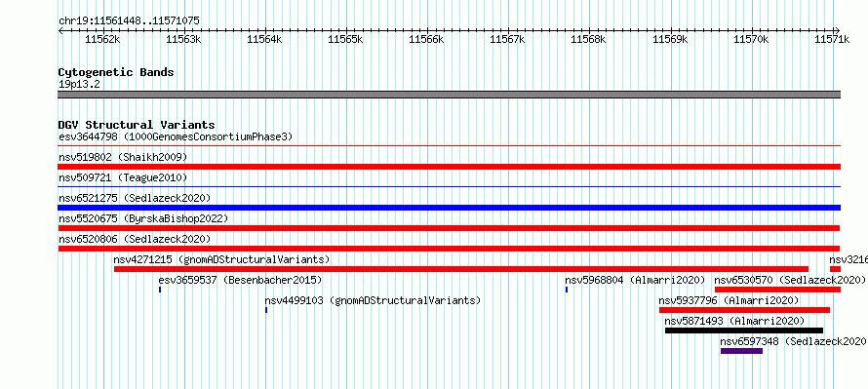The height and width of the screenshot is (389, 868).
Task: Click the chr19:11561448..11571075 coordinates label
Action: (129, 21)
